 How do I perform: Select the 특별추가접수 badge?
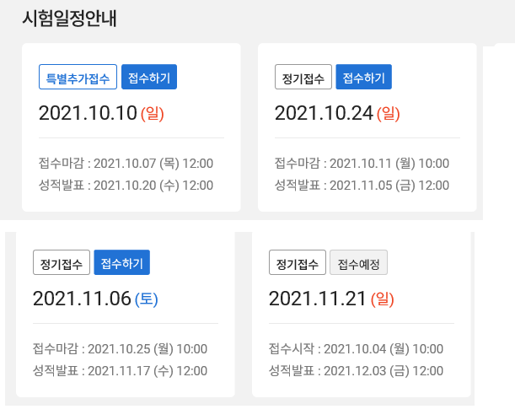click(78, 78)
